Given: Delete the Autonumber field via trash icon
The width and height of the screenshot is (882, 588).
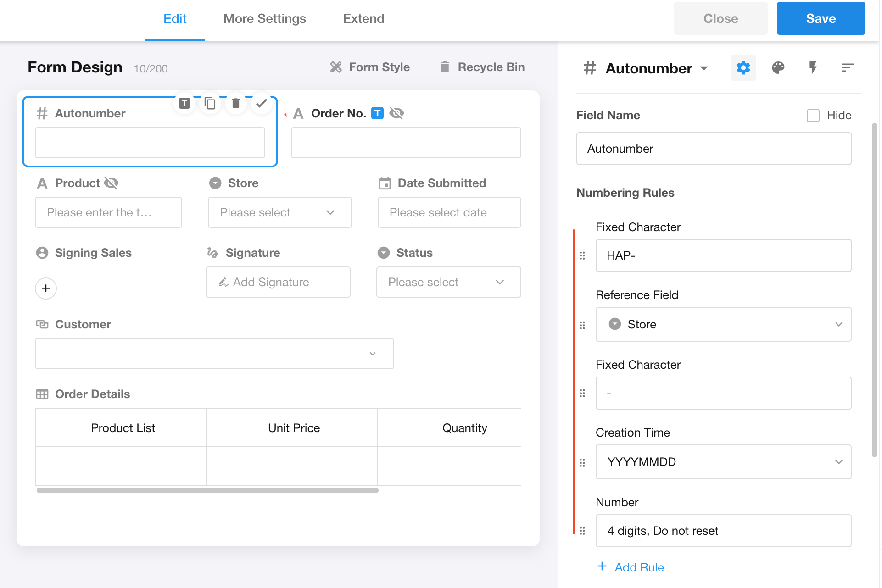Looking at the screenshot, I should pyautogui.click(x=236, y=104).
